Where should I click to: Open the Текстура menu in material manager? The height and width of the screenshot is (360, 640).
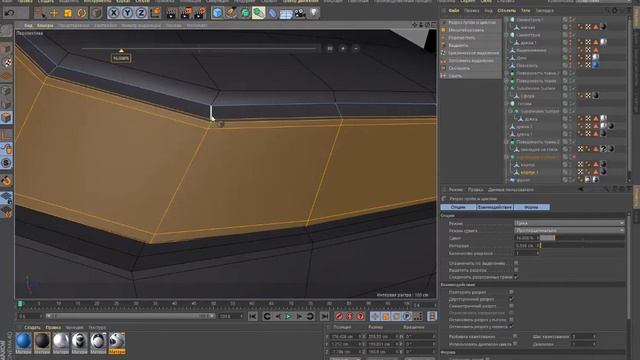click(x=97, y=327)
